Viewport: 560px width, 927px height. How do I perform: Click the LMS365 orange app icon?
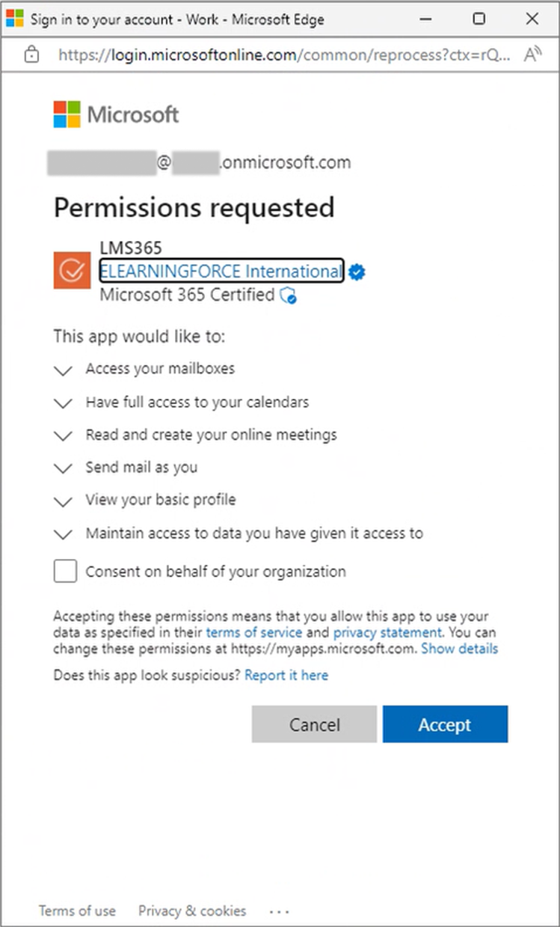(x=73, y=270)
